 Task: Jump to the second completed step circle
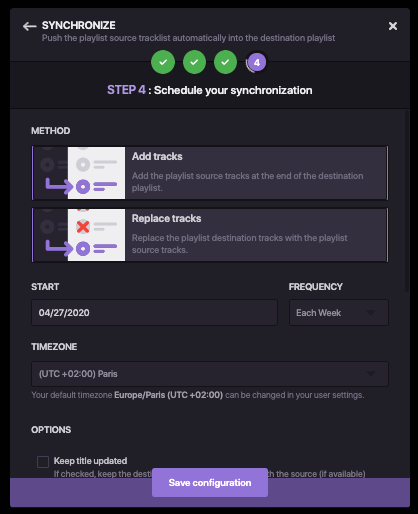coord(194,62)
